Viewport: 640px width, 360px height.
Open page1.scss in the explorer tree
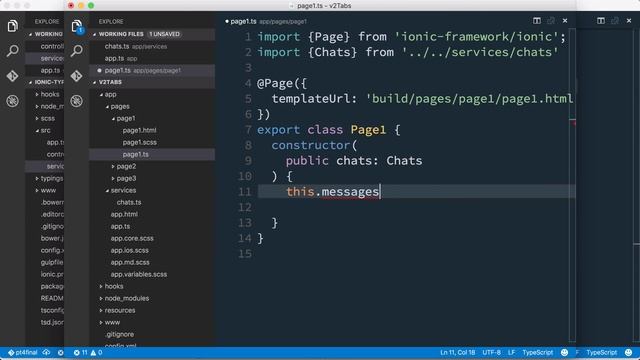[x=140, y=142]
